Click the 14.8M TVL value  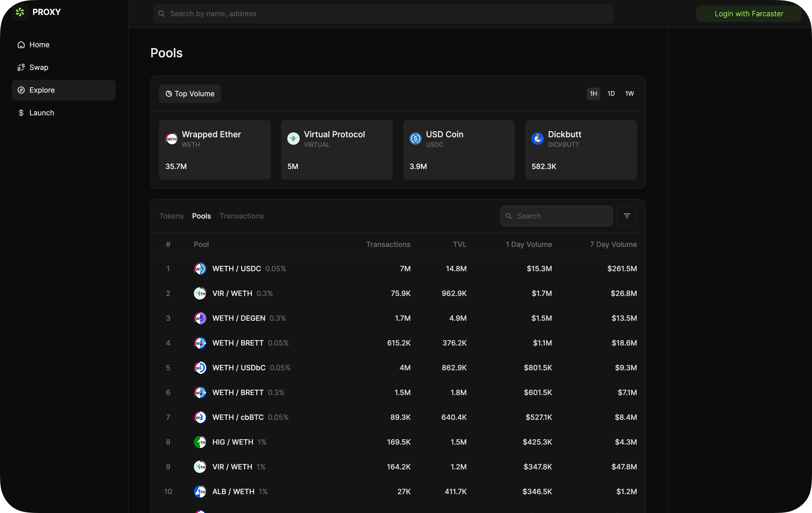[x=456, y=269]
